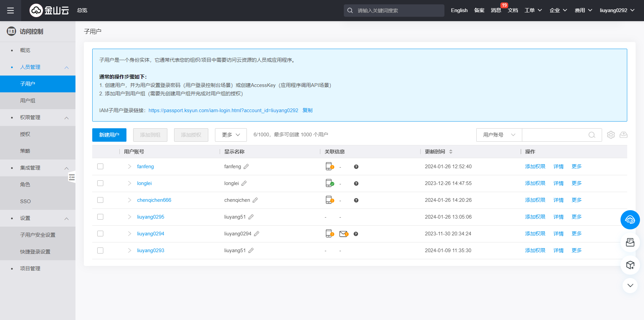Open the 更多 dropdown button
The image size is (644, 320).
tap(231, 135)
